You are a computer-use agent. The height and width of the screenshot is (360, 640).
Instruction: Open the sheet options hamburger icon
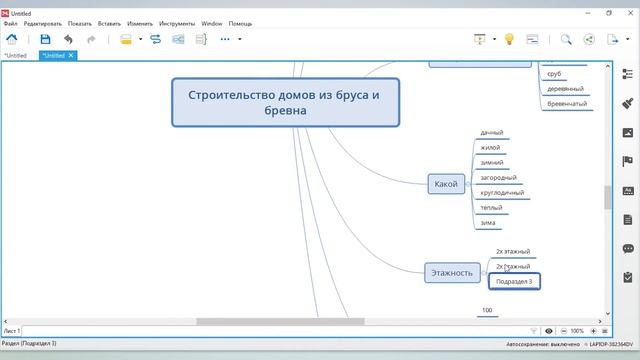(605, 331)
